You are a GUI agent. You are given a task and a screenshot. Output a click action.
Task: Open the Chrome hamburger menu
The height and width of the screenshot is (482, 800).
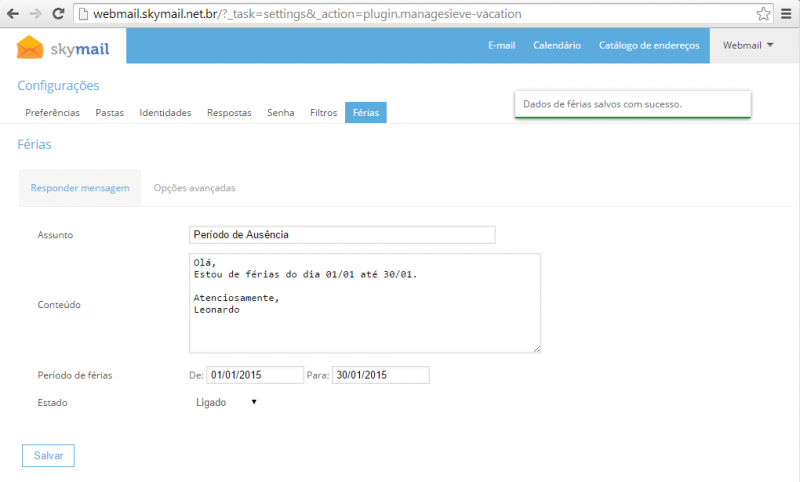[x=786, y=14]
